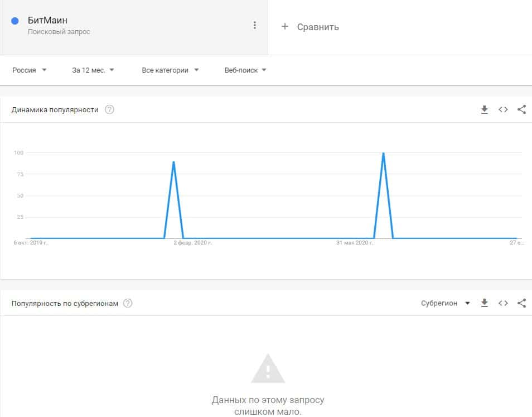Screen dimensions: 532x417
Task: Share the Динамика популярности chart
Action: (521, 109)
